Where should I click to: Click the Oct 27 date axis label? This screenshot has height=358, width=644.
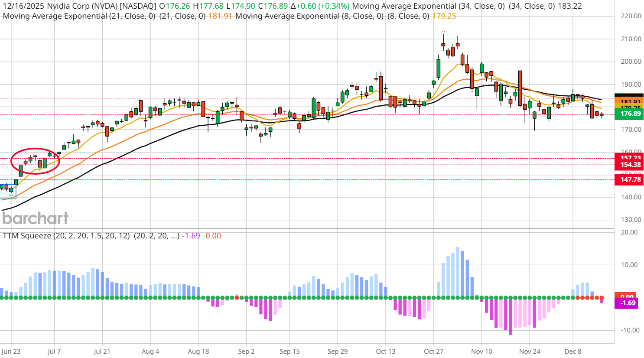433,351
